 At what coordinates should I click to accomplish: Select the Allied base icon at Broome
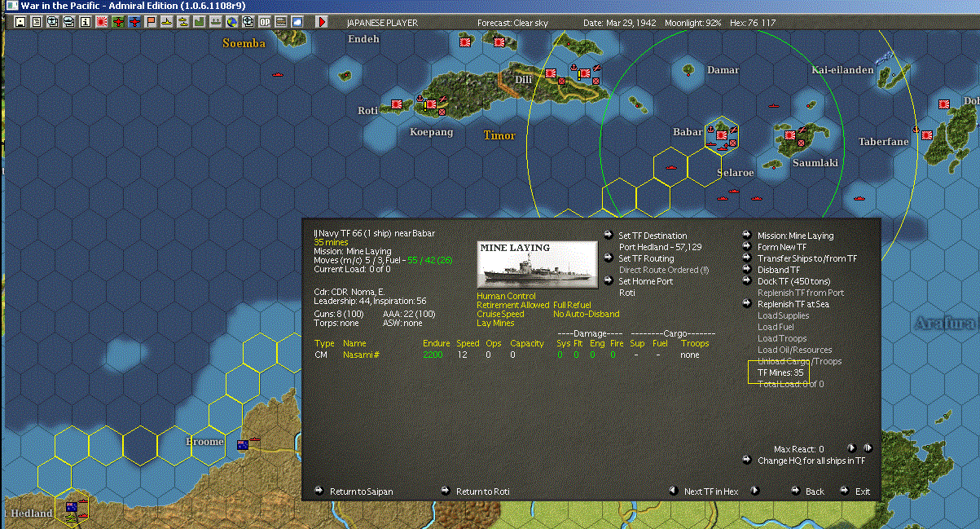click(242, 445)
